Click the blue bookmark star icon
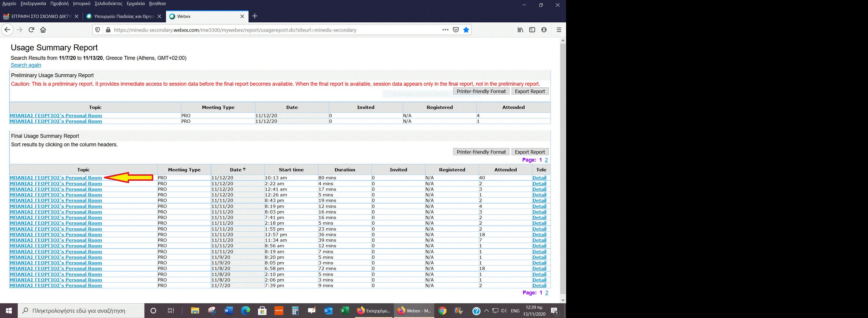This screenshot has height=318, width=868. click(x=466, y=30)
